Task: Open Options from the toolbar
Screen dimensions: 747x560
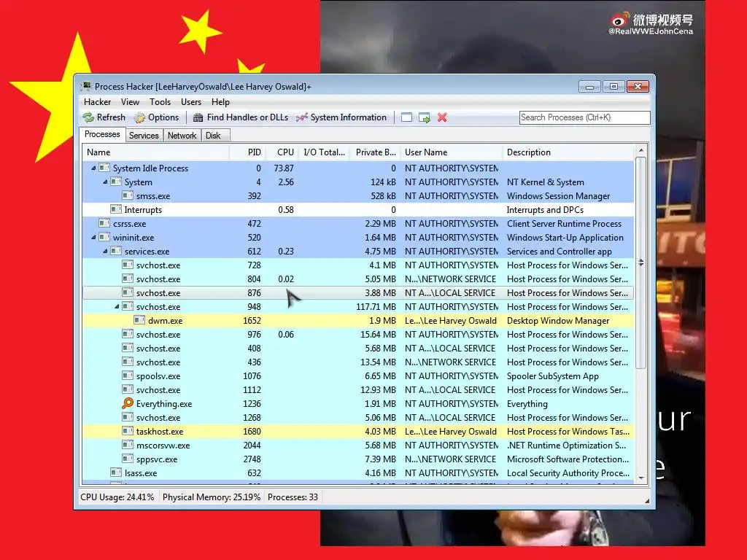Action: [156, 117]
